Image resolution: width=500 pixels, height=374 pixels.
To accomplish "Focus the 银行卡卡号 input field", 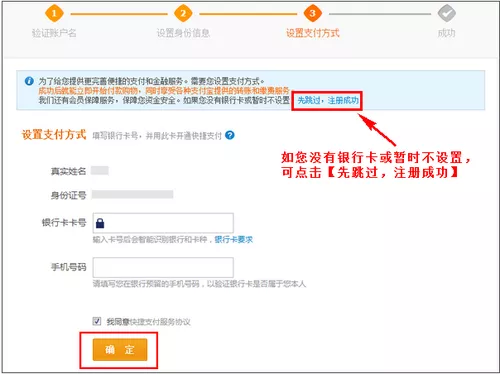I will [x=163, y=223].
